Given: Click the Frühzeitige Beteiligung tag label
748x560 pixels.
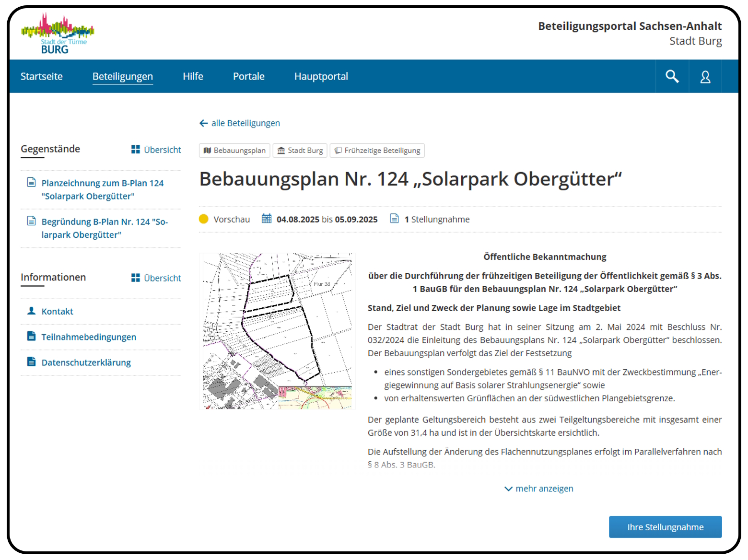Looking at the screenshot, I should click(x=382, y=151).
